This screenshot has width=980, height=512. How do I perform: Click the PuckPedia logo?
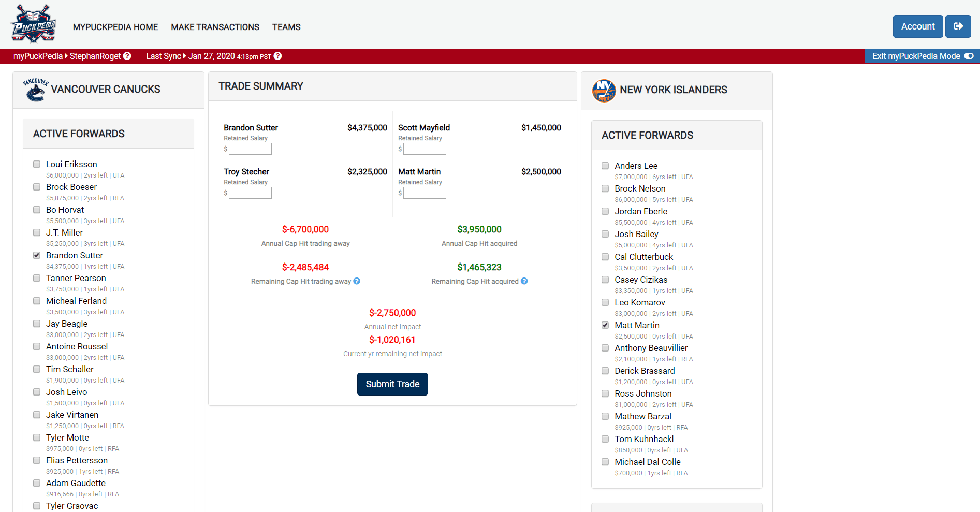coord(34,24)
